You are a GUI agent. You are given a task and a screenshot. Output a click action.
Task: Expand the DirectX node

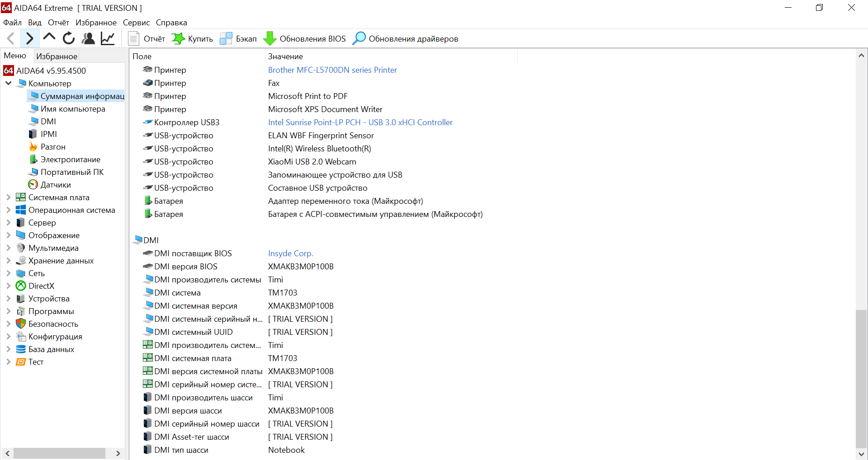pos(8,286)
